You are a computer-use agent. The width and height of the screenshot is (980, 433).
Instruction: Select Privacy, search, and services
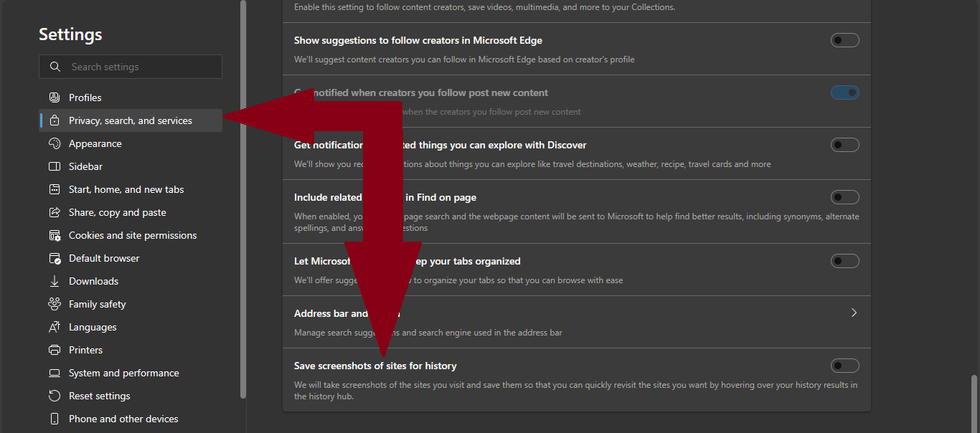click(x=131, y=120)
